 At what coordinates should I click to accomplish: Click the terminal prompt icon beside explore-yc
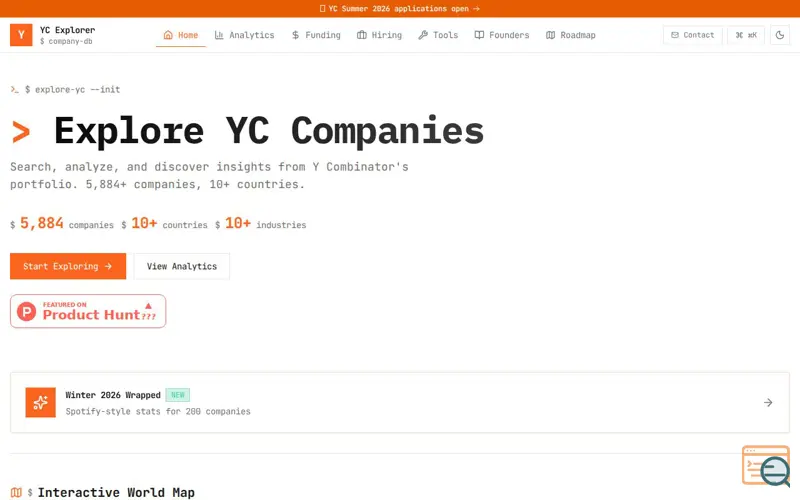[14, 89]
